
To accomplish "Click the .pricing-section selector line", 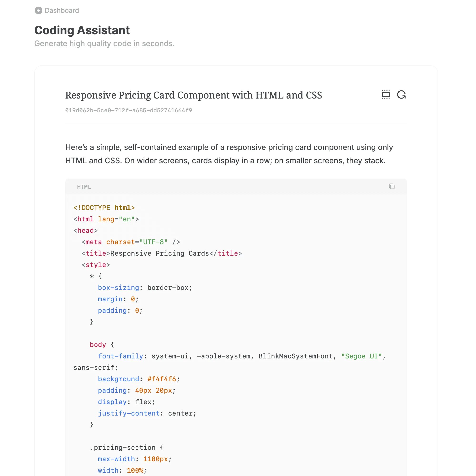I will tap(126, 447).
